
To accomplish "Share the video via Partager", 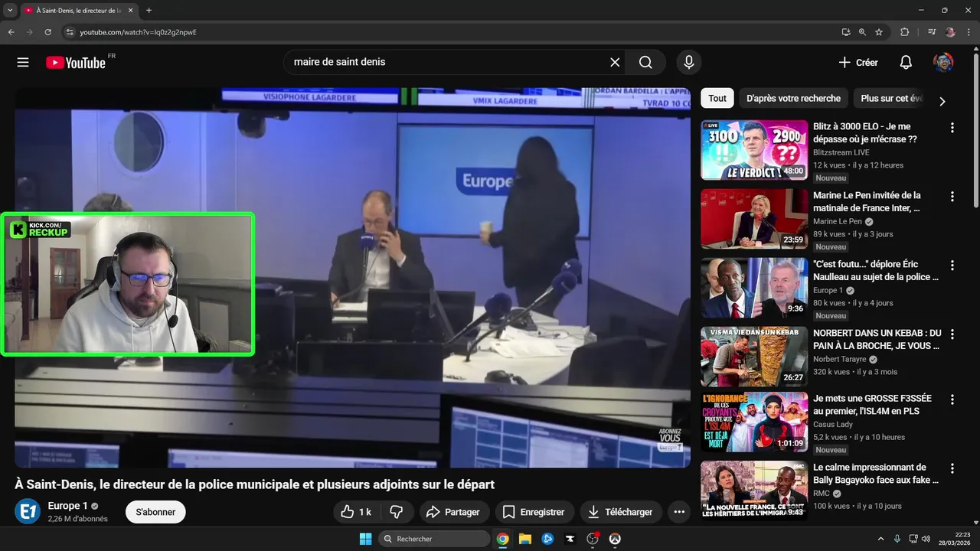I will (453, 512).
